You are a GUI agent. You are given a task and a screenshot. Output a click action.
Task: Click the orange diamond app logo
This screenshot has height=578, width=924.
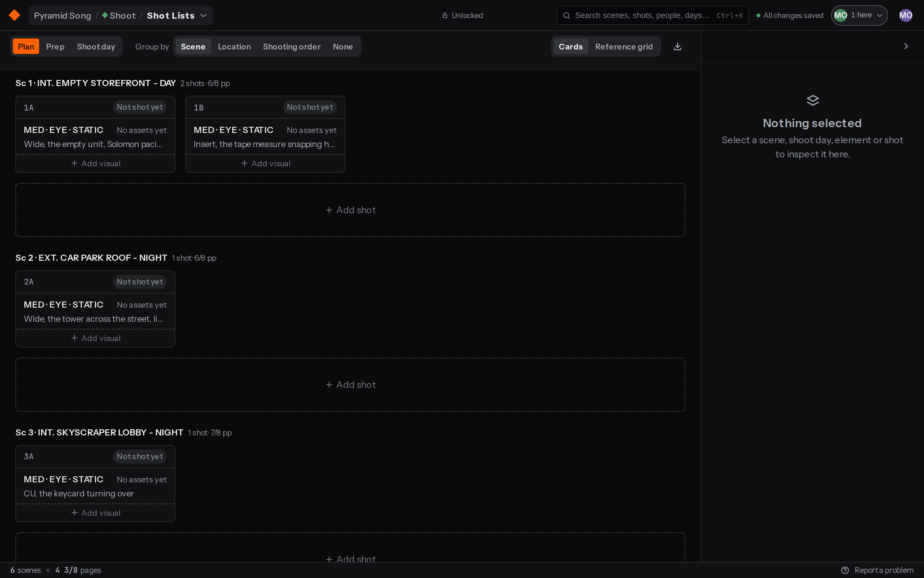14,15
